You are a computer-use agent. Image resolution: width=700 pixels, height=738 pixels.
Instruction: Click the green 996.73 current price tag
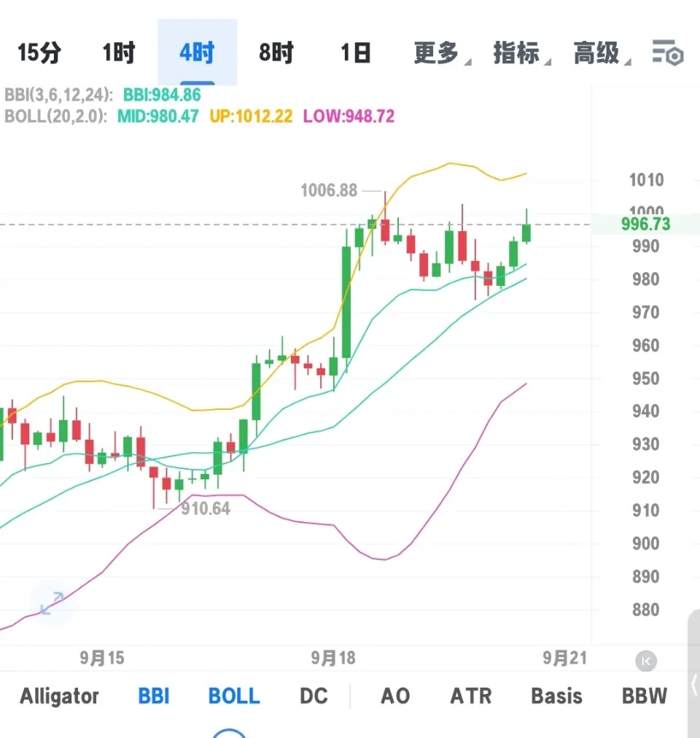(645, 224)
